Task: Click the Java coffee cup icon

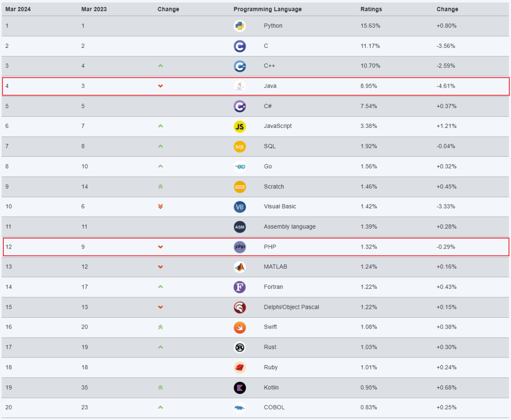Action: point(240,86)
